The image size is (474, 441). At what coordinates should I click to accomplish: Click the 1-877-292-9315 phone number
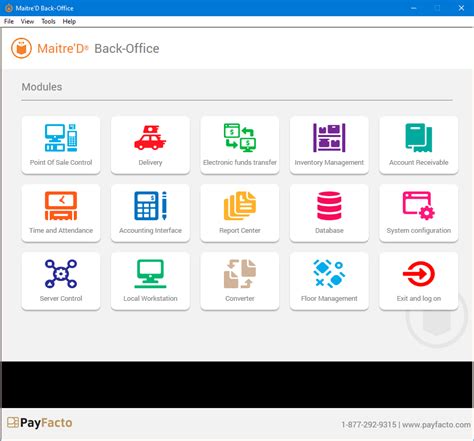369,425
